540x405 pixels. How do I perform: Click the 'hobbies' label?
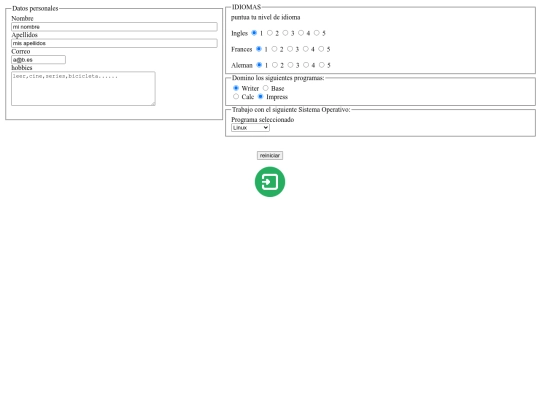[22, 68]
